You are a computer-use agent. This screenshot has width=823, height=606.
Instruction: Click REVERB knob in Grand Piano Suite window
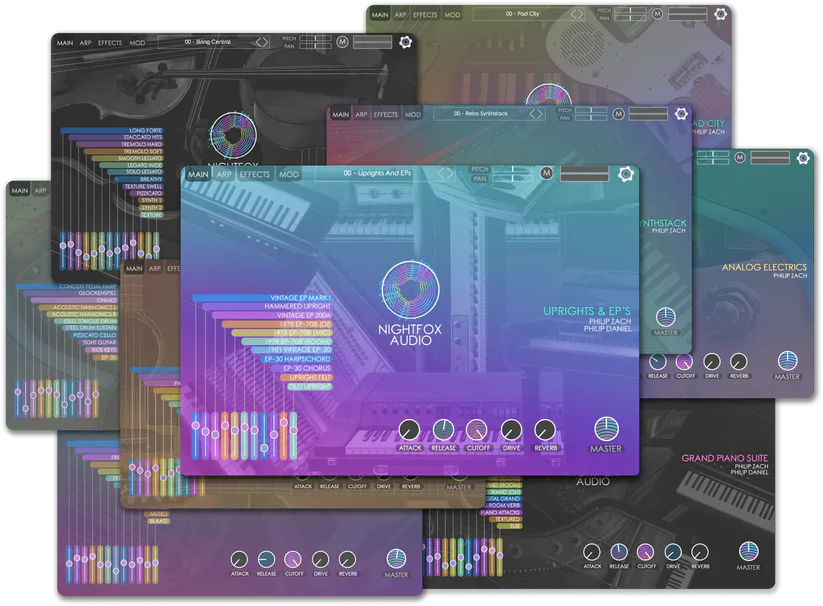pyautogui.click(x=700, y=552)
